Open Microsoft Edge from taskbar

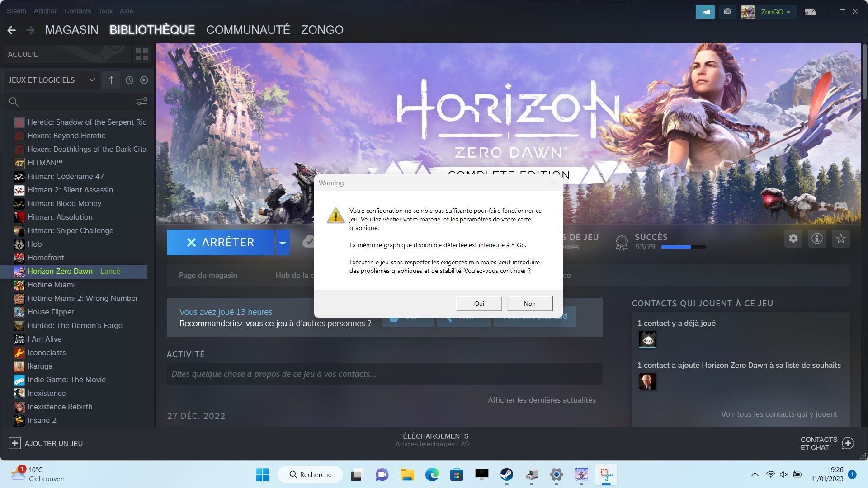(432, 474)
